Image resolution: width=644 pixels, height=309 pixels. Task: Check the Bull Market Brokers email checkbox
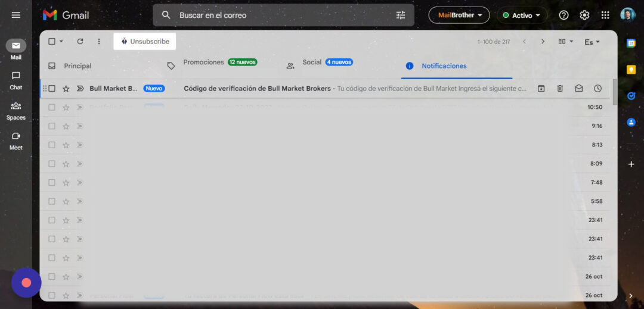(52, 89)
